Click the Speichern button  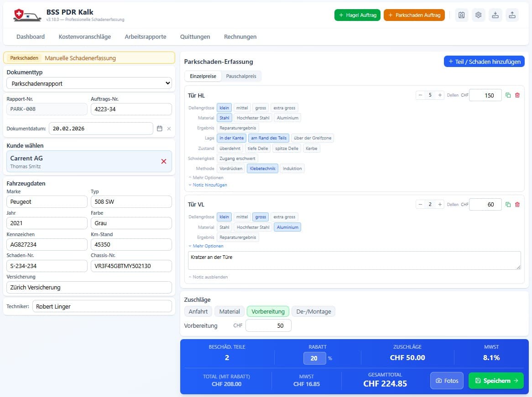click(495, 381)
